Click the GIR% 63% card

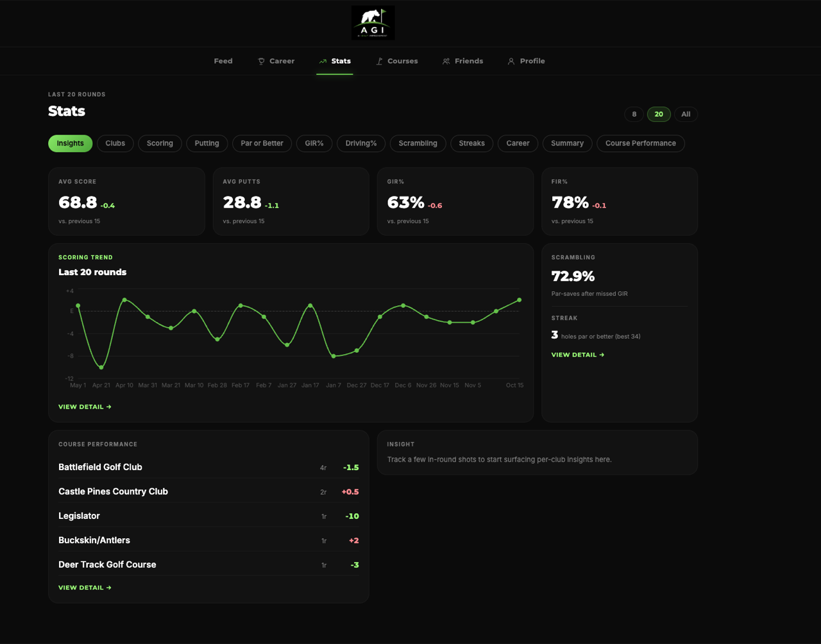click(455, 201)
